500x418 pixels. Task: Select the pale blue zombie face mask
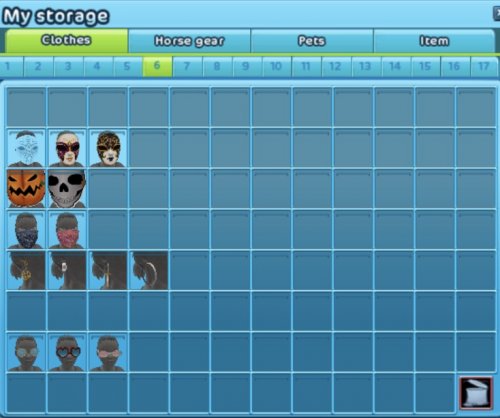(x=26, y=148)
